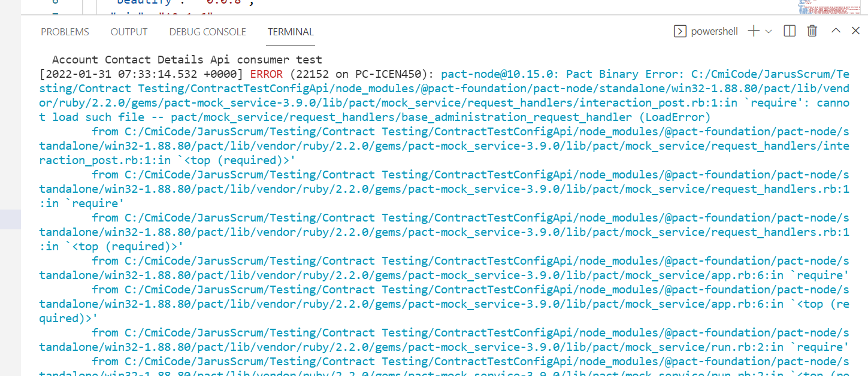
Task: Kill the terminal with the trash icon
Action: click(812, 31)
